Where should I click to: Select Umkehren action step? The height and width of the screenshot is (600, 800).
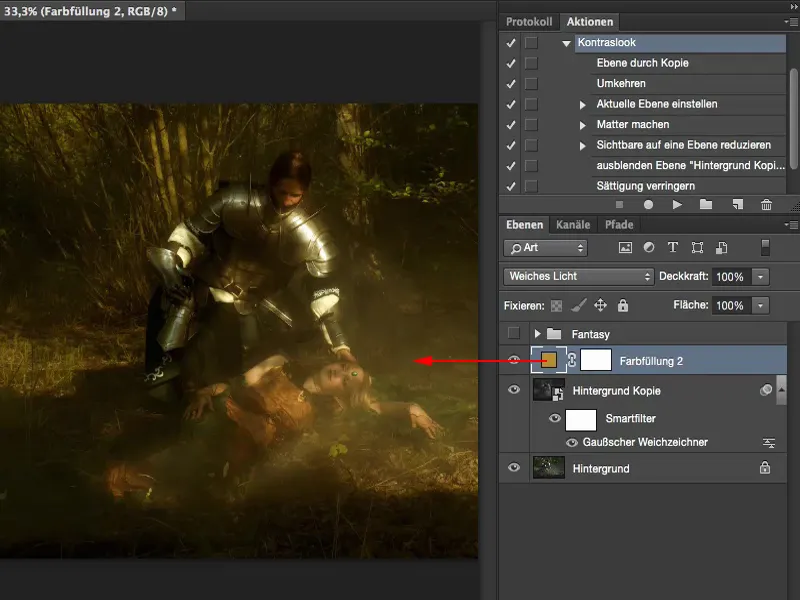tap(688, 84)
